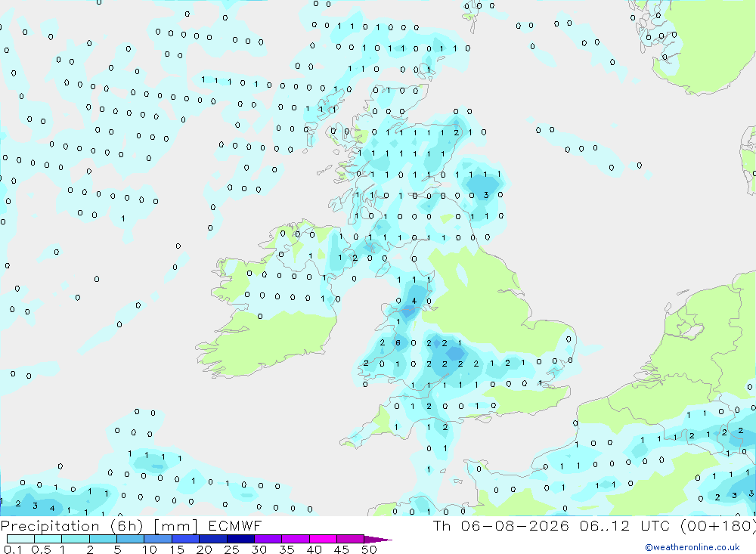Click the 45–50 mm legend swatch
Viewport: 756px width, 554px height.
tap(351, 539)
